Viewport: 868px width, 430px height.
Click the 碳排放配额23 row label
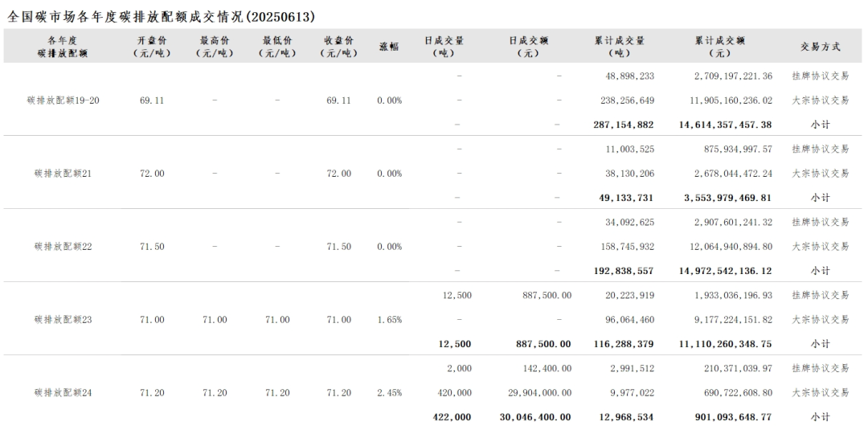[x=63, y=320]
